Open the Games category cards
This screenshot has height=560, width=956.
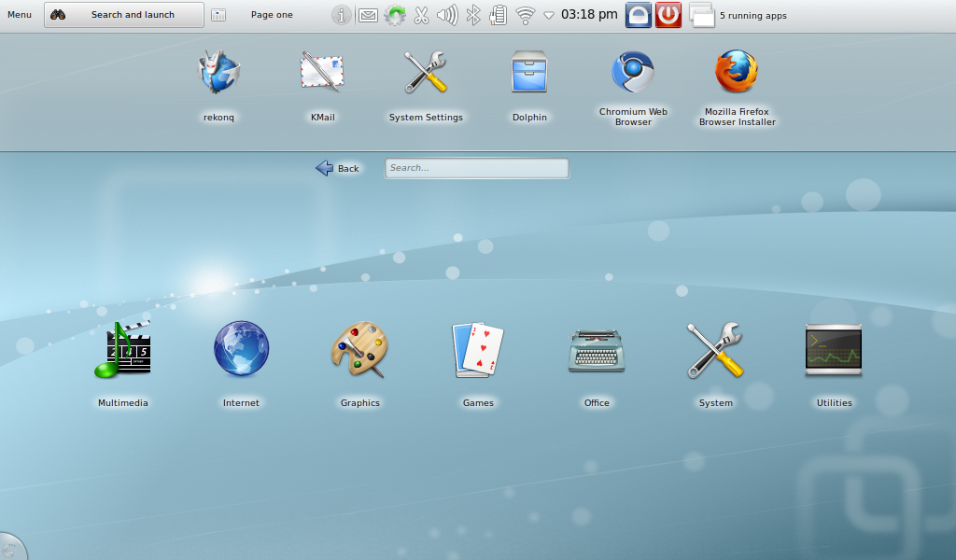(478, 350)
